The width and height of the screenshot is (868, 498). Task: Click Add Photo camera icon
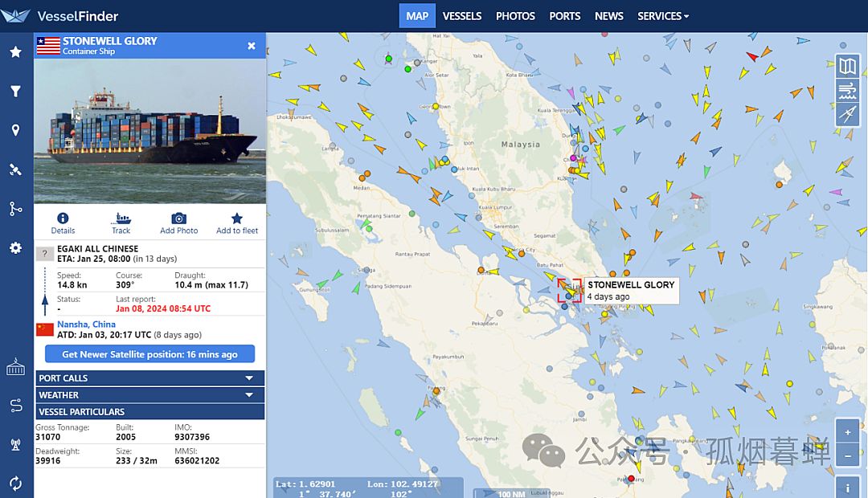click(x=178, y=218)
